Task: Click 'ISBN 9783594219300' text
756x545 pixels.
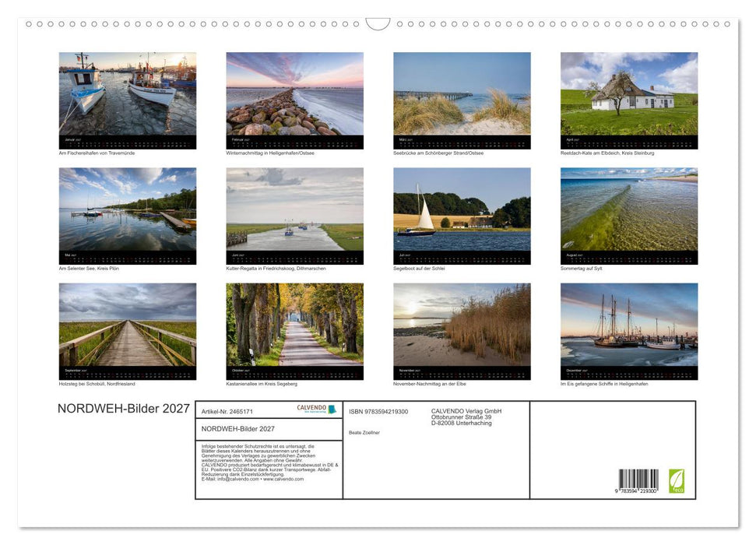Action: pyautogui.click(x=378, y=411)
